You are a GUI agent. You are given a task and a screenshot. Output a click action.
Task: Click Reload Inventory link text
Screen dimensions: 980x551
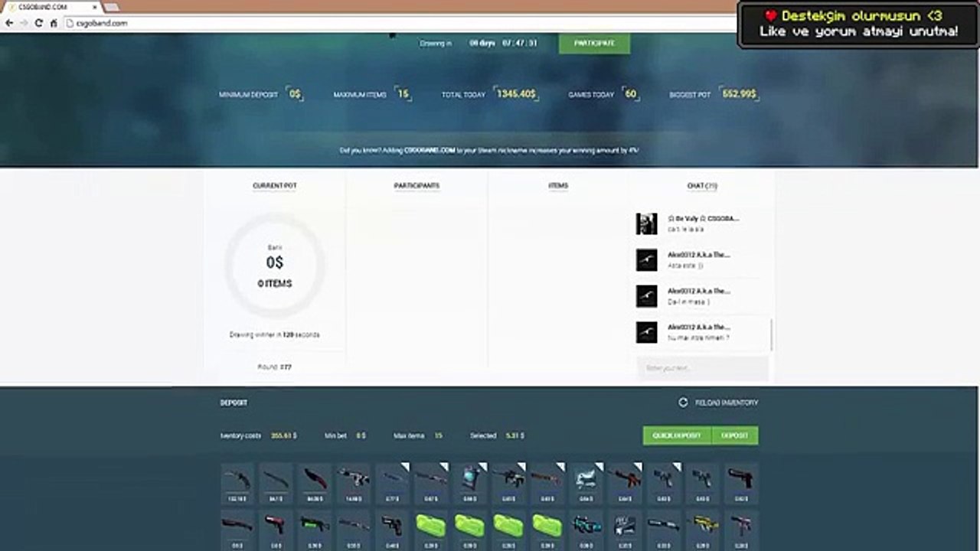coord(727,403)
